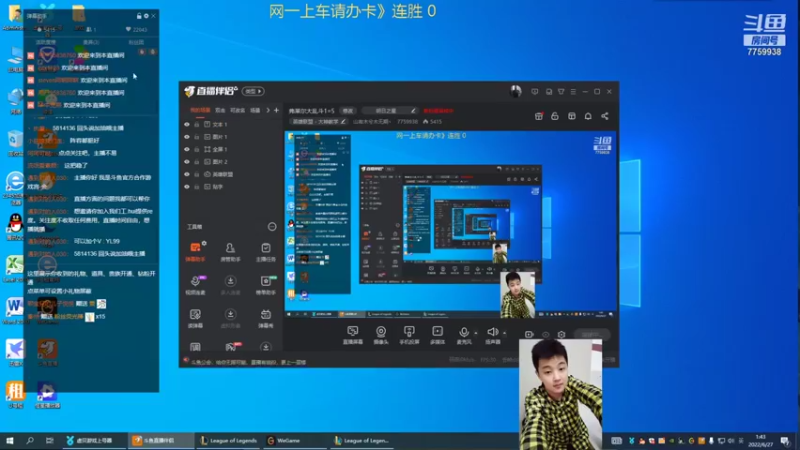
Task: Edit the 英雄联盟 category selector
Action: 318,122
